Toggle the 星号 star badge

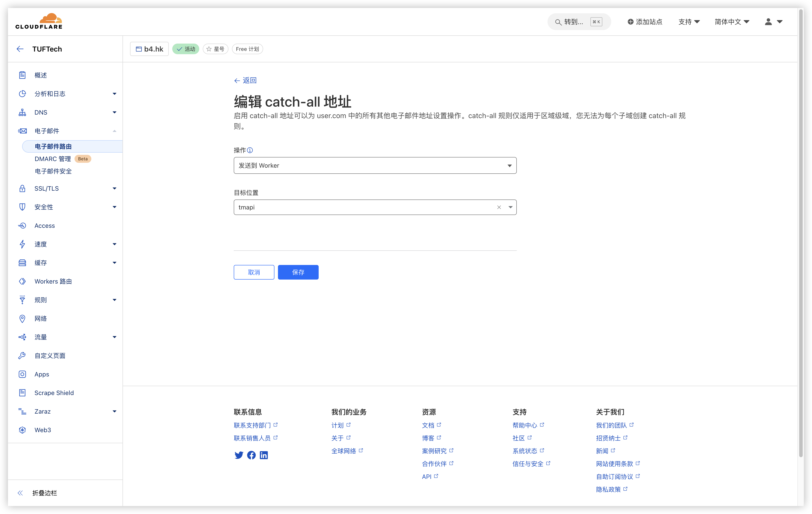pos(215,49)
